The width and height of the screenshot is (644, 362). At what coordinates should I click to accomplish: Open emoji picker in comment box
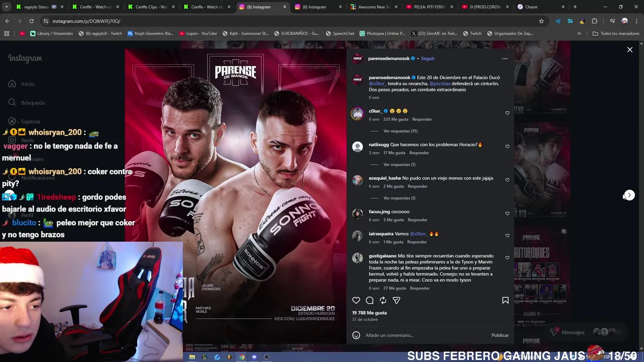point(356,335)
